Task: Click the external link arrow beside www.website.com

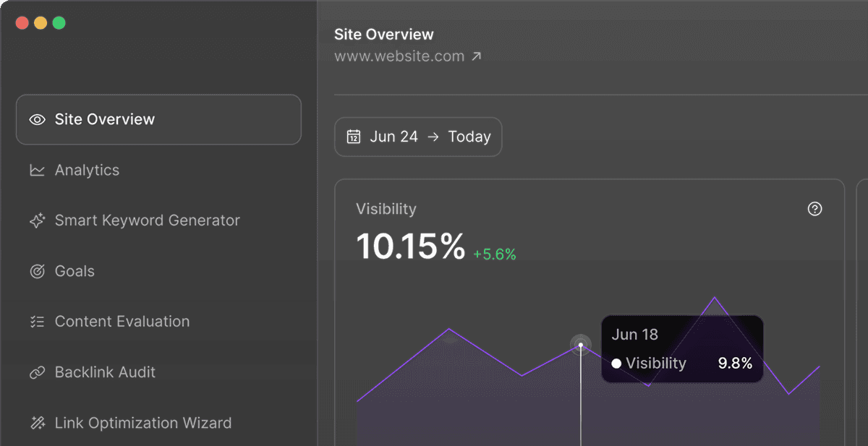Action: pyautogui.click(x=476, y=56)
